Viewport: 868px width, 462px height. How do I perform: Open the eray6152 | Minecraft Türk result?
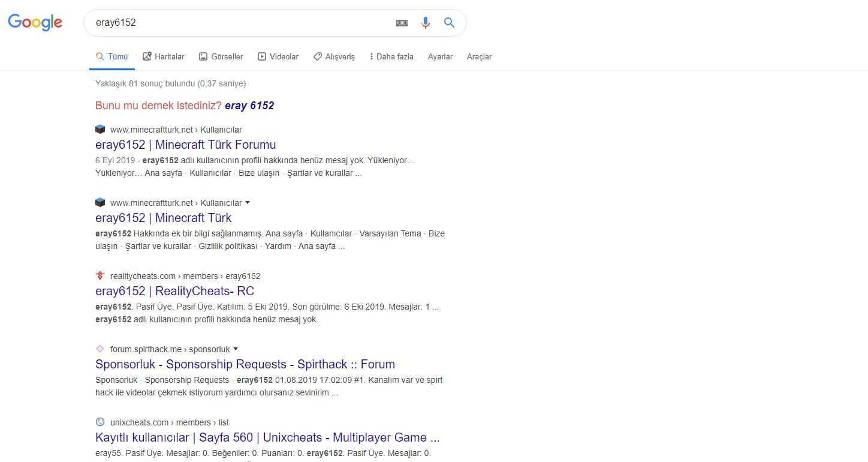click(163, 218)
